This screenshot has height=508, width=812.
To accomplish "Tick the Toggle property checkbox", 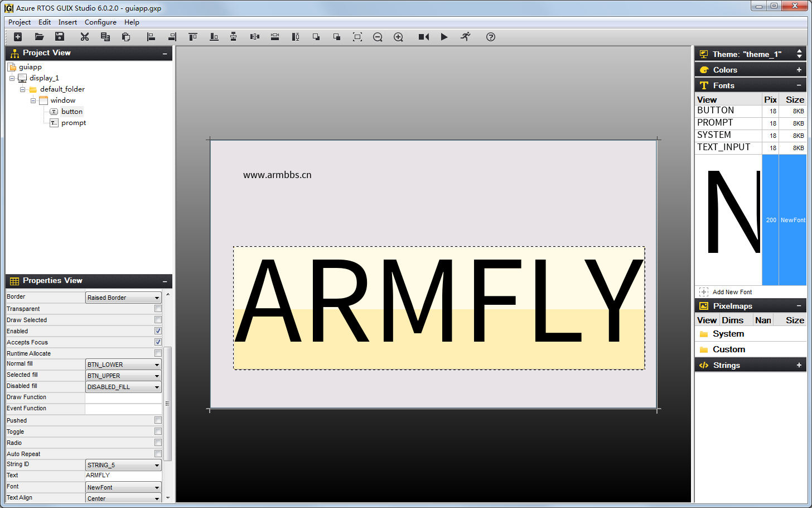I will pos(158,432).
